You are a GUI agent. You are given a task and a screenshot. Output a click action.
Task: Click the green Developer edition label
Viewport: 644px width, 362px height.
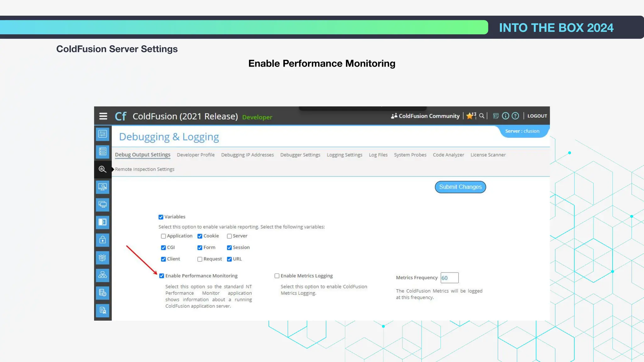pyautogui.click(x=257, y=117)
